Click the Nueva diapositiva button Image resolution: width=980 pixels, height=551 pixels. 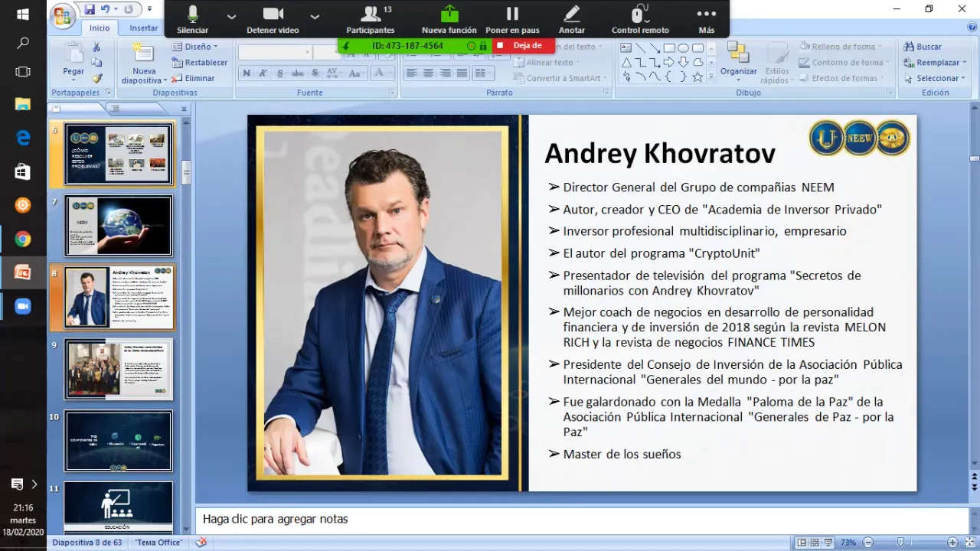(142, 63)
